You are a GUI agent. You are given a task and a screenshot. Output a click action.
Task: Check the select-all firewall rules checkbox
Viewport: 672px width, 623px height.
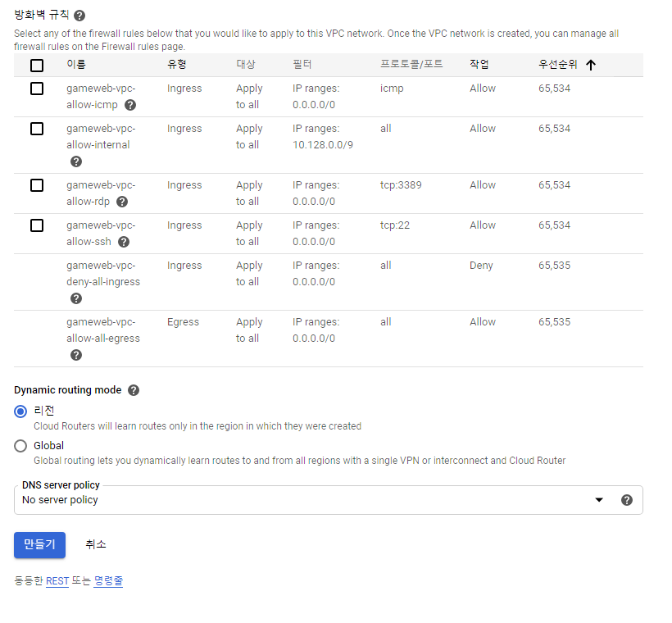(x=37, y=65)
